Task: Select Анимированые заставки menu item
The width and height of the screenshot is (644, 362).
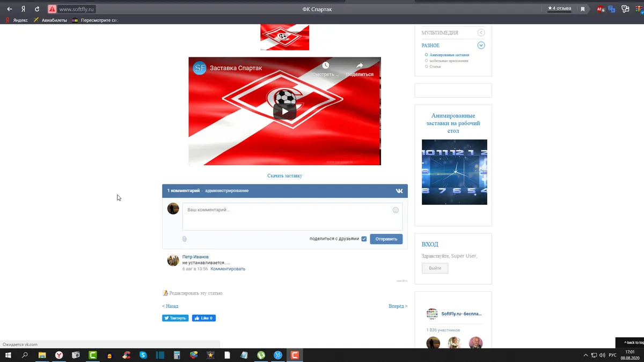Action: pos(449,55)
